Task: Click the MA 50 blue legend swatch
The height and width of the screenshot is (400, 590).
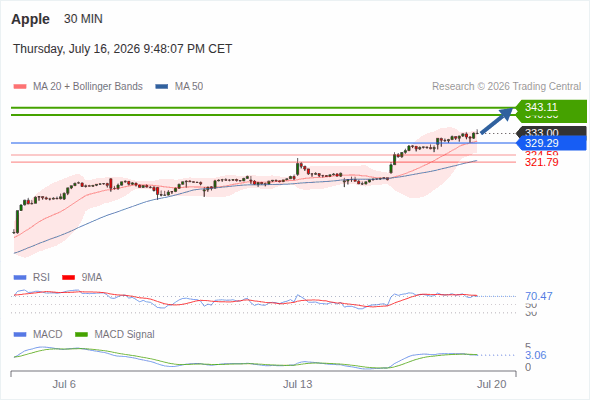Action: coord(162,87)
